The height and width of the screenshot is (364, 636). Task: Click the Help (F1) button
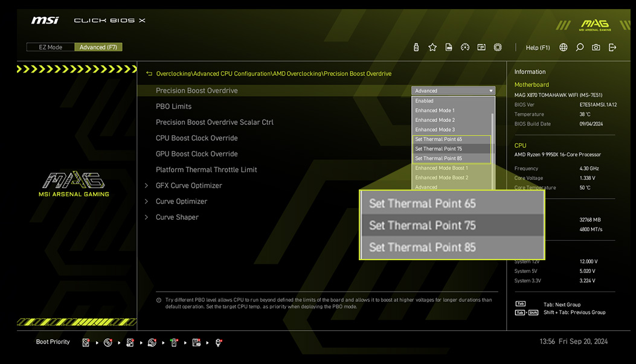pos(538,47)
